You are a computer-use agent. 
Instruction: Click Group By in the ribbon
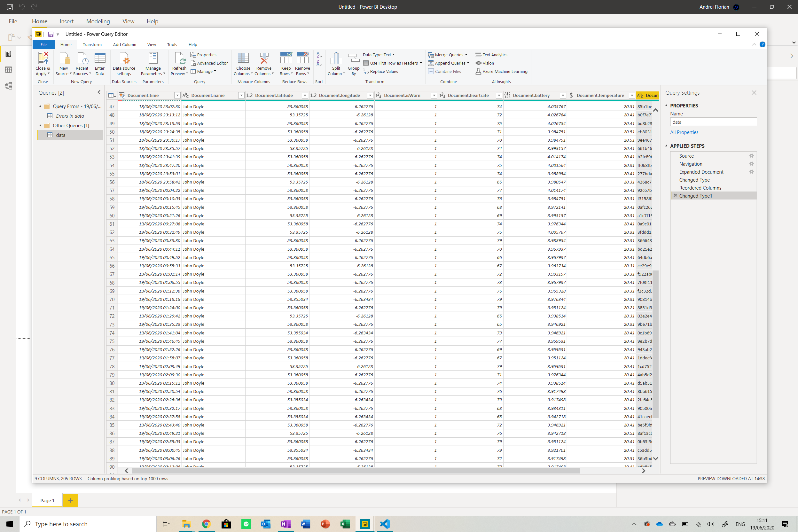[354, 64]
